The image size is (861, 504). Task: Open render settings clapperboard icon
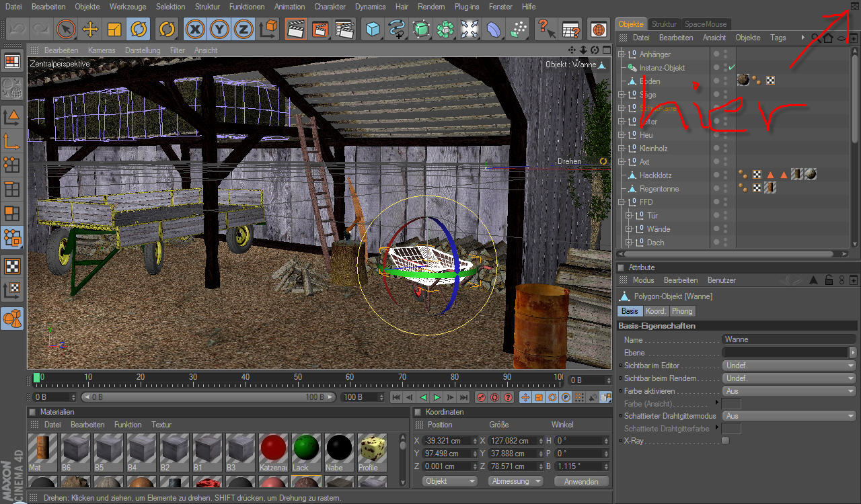(344, 30)
